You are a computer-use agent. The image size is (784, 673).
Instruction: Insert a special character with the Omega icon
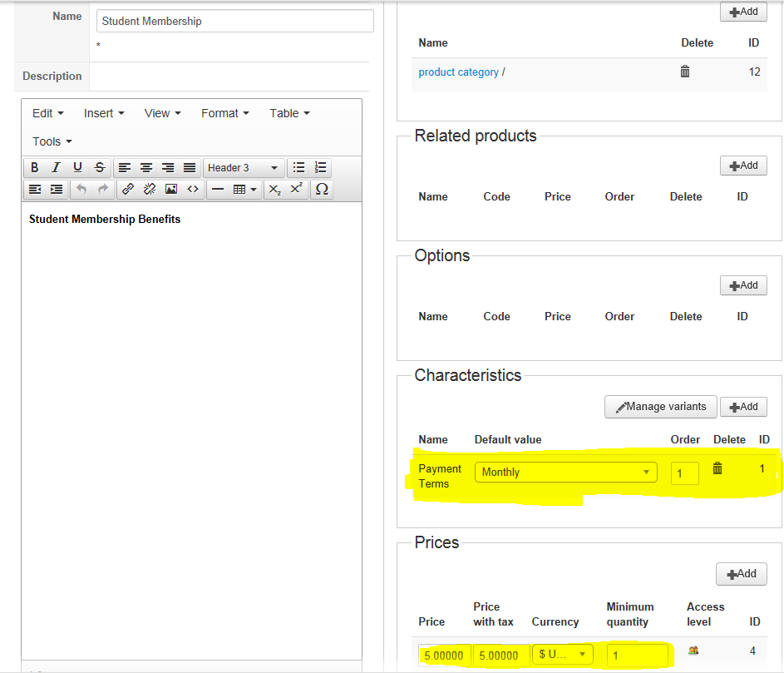322,190
